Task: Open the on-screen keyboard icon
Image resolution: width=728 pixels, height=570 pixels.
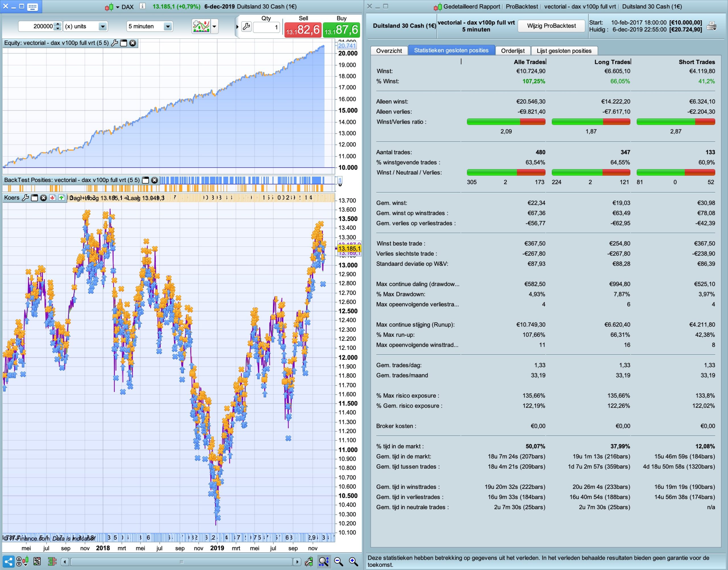Action: (32, 6)
